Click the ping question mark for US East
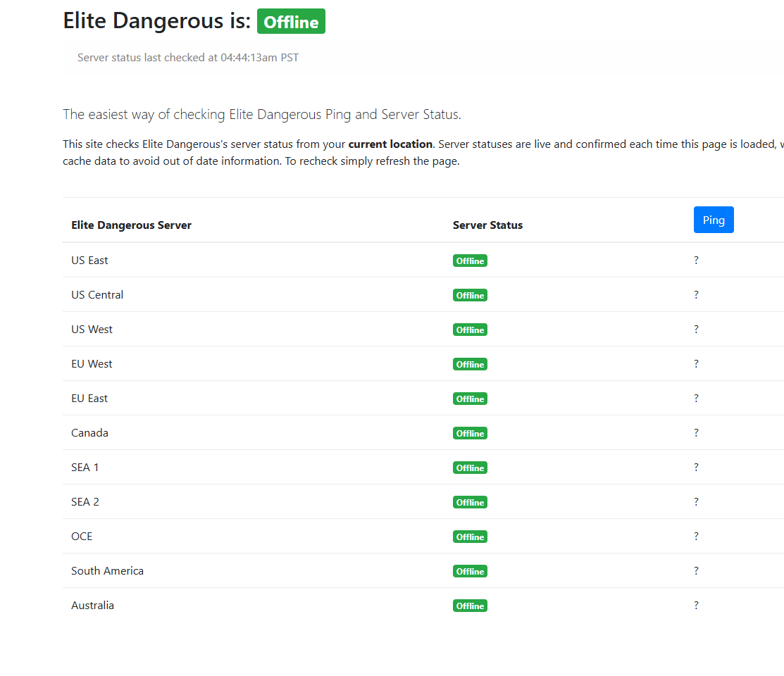The width and height of the screenshot is (784, 676). click(x=696, y=260)
